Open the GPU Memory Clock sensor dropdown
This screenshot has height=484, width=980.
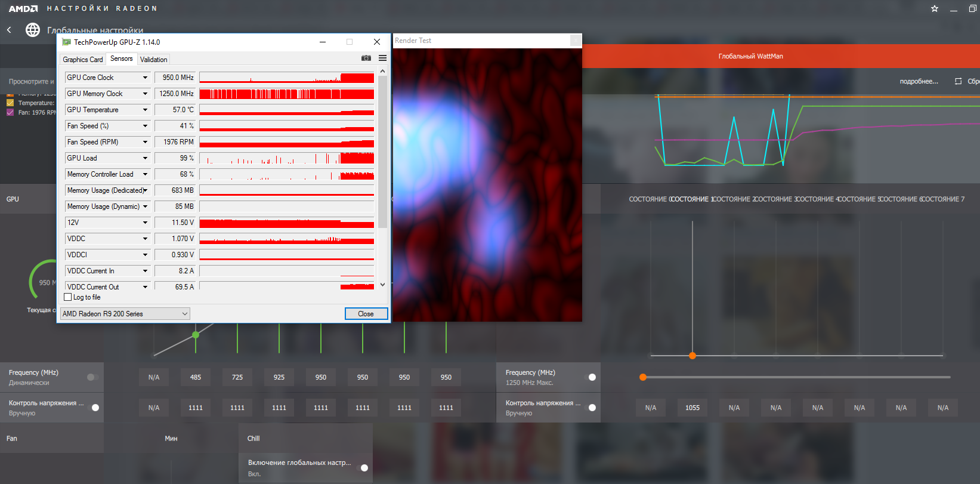(x=107, y=94)
